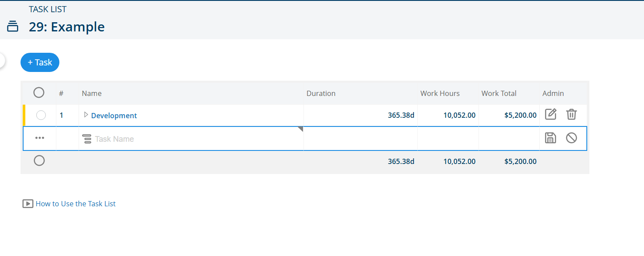Save the new task with floppy disk icon

551,138
